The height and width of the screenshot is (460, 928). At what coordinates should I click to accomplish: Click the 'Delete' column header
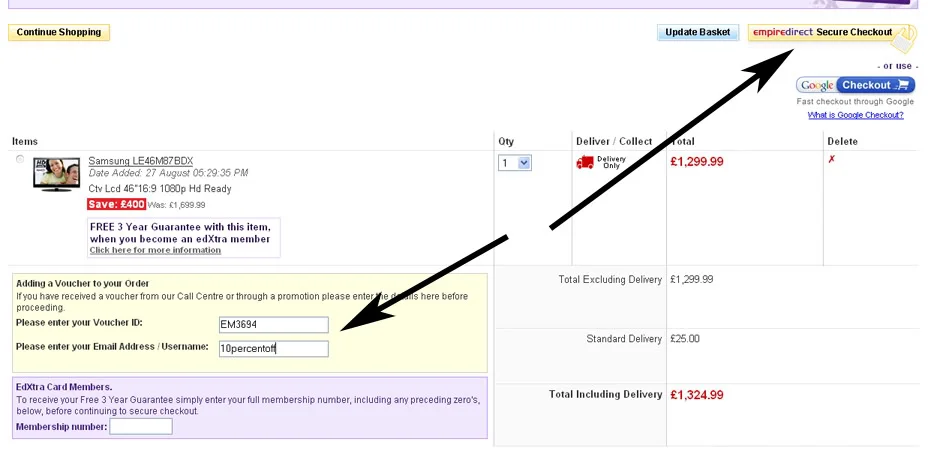tap(842, 141)
